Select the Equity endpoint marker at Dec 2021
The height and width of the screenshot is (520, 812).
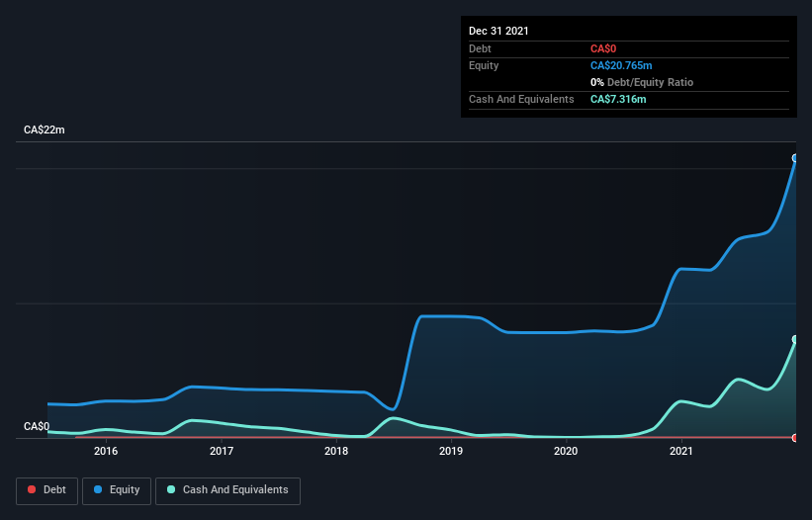795,158
